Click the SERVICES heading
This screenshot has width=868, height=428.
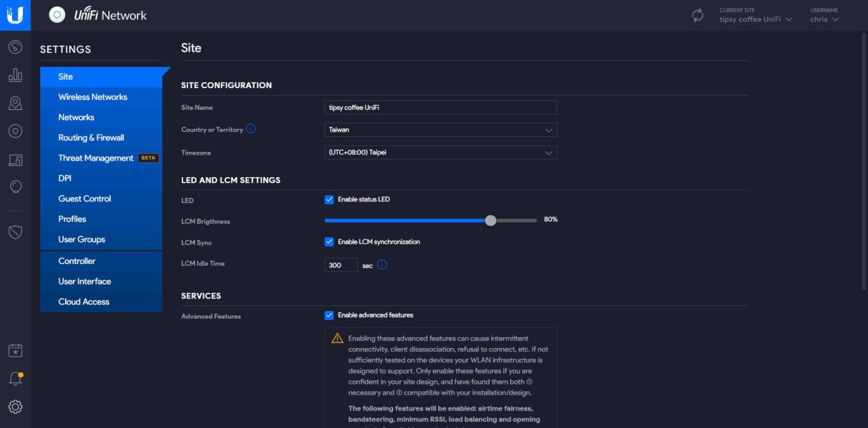[x=201, y=296]
